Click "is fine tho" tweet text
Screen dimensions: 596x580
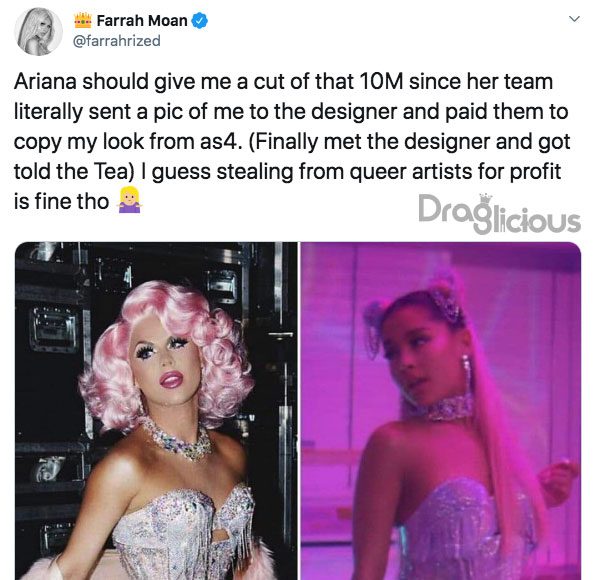(62, 201)
